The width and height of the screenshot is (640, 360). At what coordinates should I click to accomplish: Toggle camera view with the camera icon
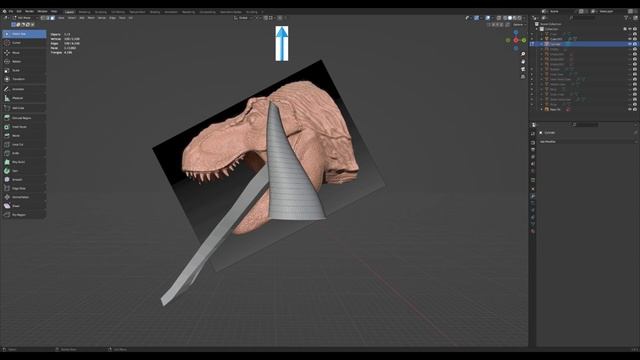click(523, 69)
